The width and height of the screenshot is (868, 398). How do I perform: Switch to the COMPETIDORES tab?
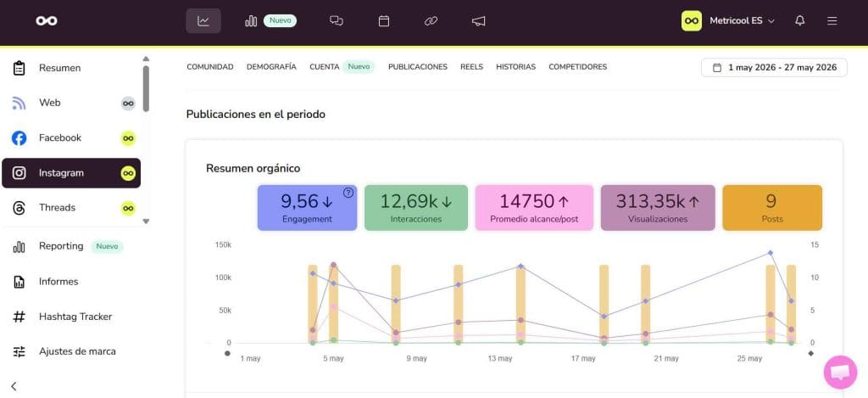[x=578, y=66]
